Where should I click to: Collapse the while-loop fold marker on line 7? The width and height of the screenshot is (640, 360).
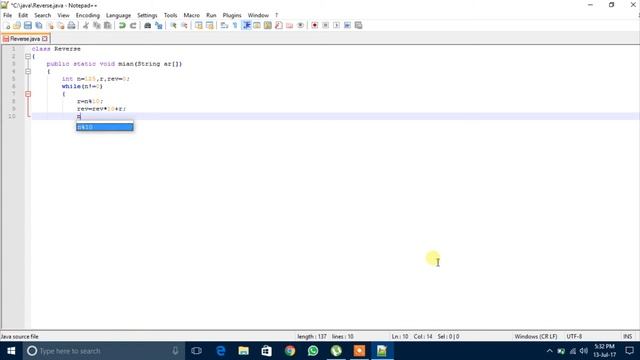click(x=28, y=94)
